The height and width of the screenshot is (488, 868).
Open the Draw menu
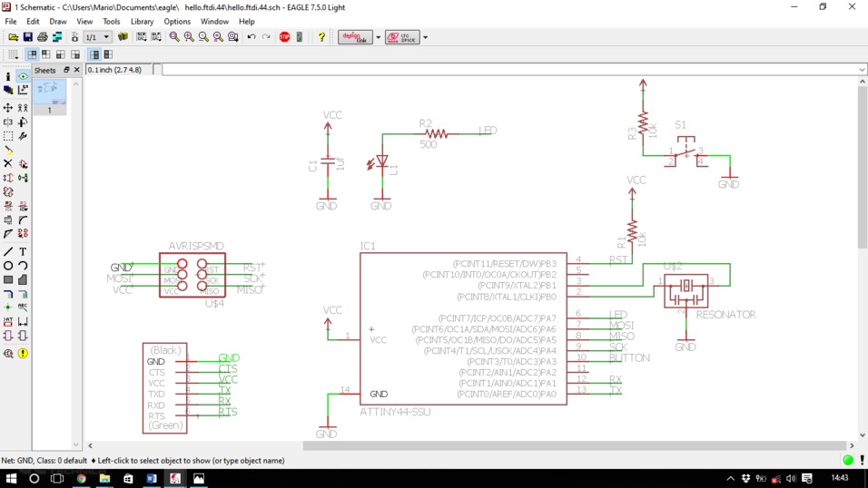point(57,22)
